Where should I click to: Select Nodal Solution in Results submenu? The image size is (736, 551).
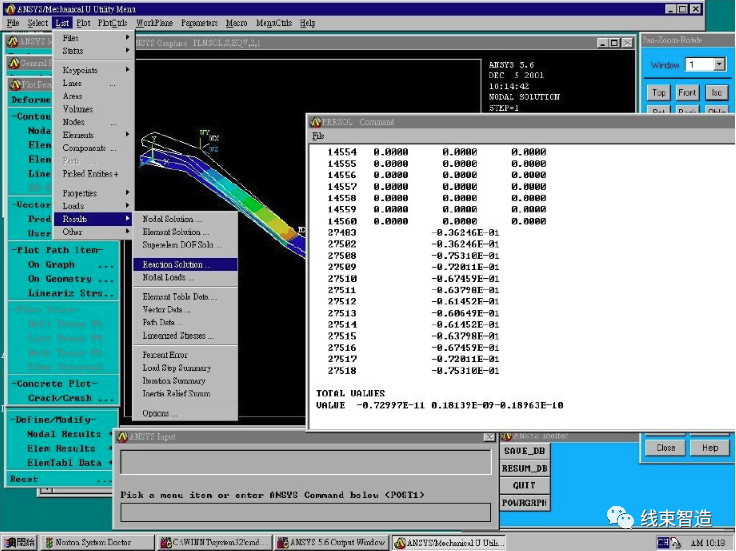(x=185, y=219)
